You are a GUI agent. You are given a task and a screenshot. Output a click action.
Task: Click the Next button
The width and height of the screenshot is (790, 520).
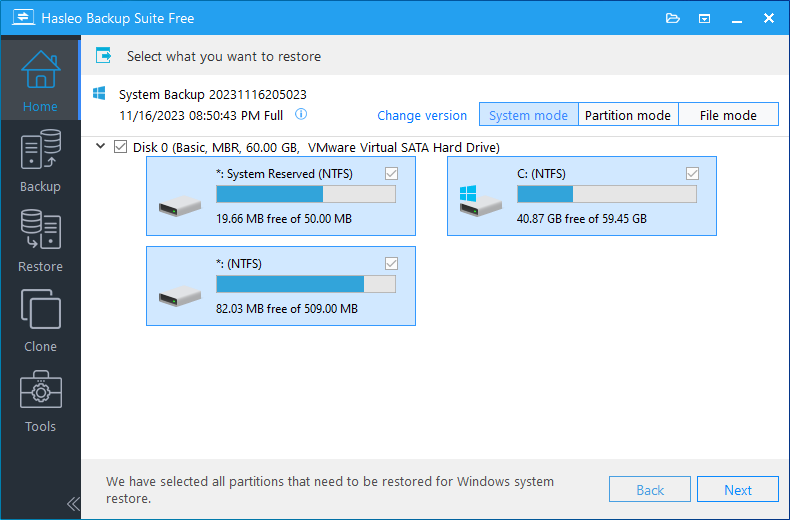[x=738, y=489]
